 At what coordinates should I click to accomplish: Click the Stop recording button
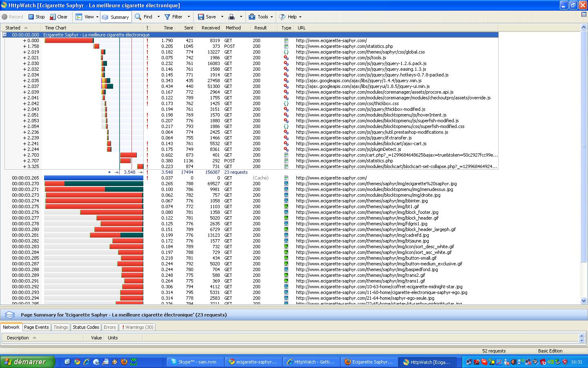36,17
